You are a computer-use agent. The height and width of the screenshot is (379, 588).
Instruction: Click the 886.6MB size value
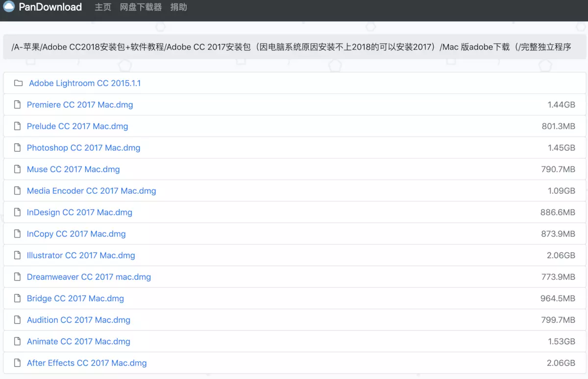pyautogui.click(x=558, y=213)
